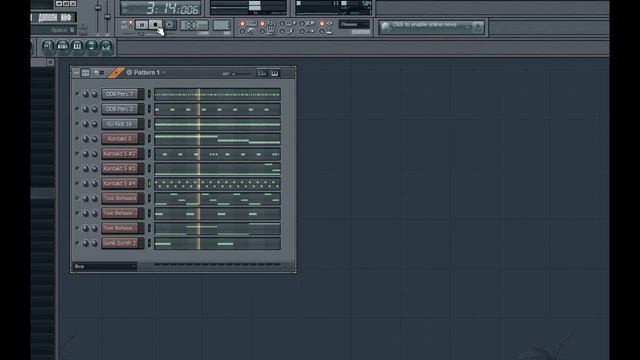Image resolution: width=640 pixels, height=360 pixels.
Task: Open piano roll preview of the DDB Perc 2 channel
Action: point(218,109)
